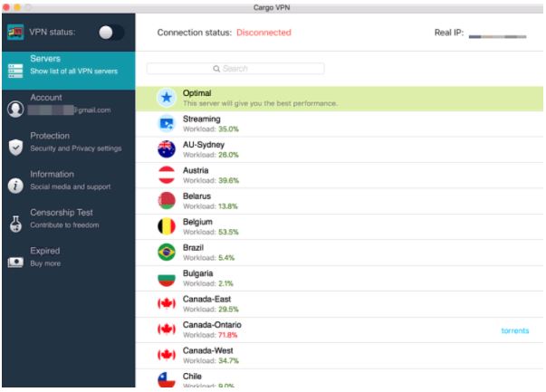The height and width of the screenshot is (392, 546).
Task: Click the Information 'i' icon
Action: pos(15,186)
